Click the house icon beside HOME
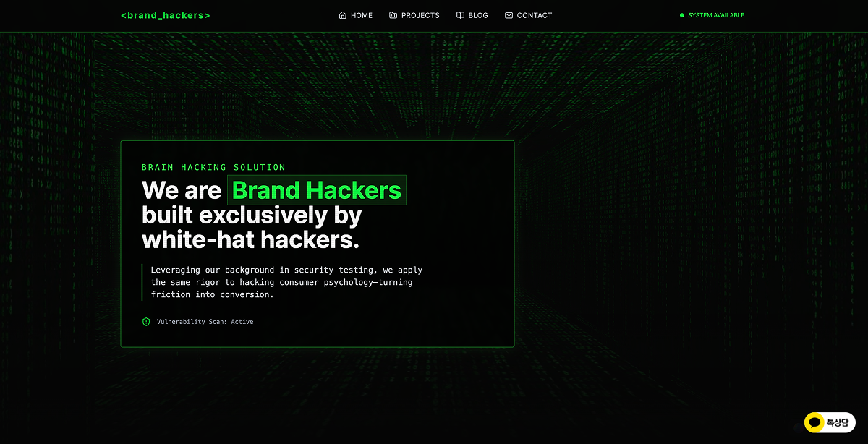 click(343, 15)
